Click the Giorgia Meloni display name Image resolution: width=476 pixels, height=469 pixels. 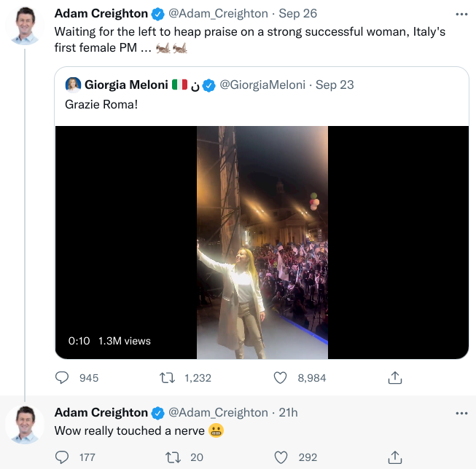coord(126,85)
